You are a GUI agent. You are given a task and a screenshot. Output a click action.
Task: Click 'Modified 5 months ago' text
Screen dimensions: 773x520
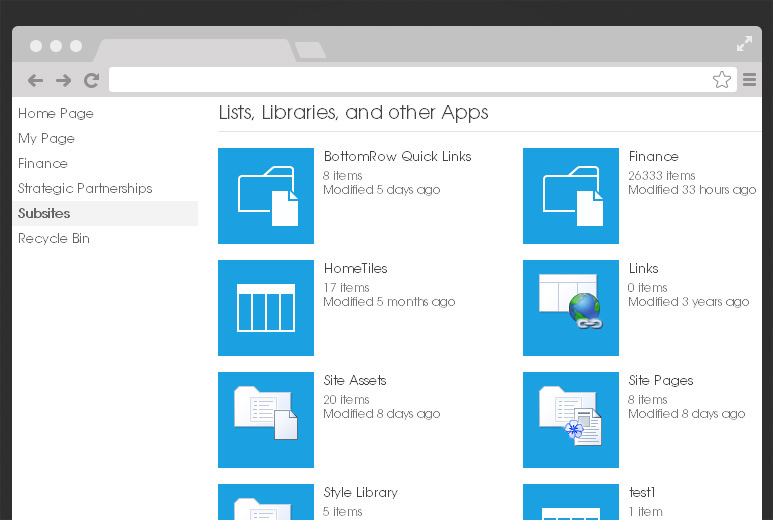389,302
